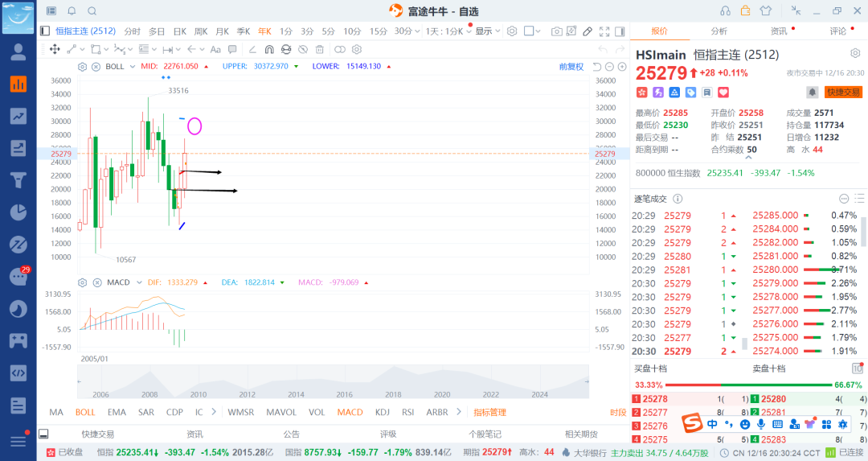Open customer service headphones icon
Viewport: 868px width, 461px height.
point(725,10)
